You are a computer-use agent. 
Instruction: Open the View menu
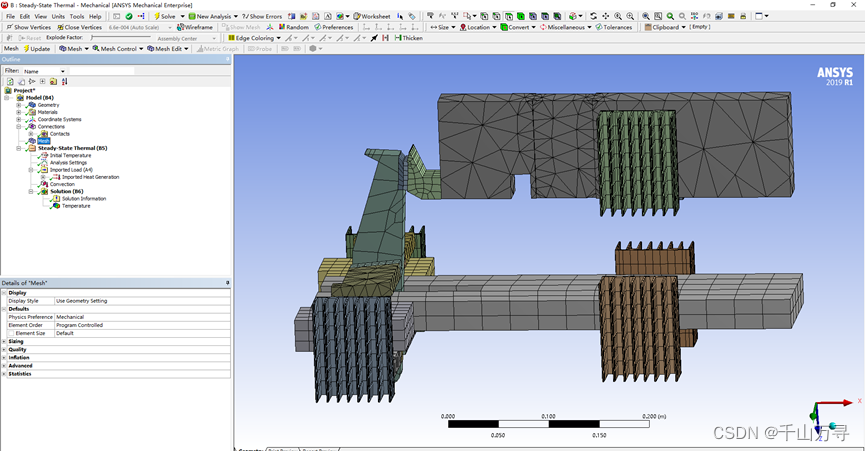coord(41,16)
